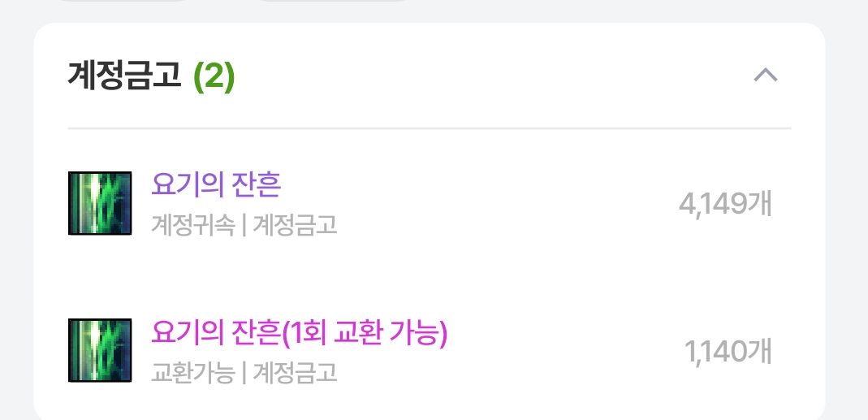Click 계정금고 location under the first item
Image resolution: width=868 pixels, height=420 pixels.
(x=295, y=224)
